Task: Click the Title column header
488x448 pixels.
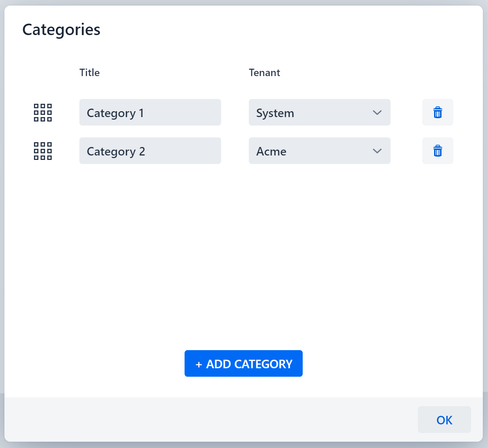Action: [89, 72]
